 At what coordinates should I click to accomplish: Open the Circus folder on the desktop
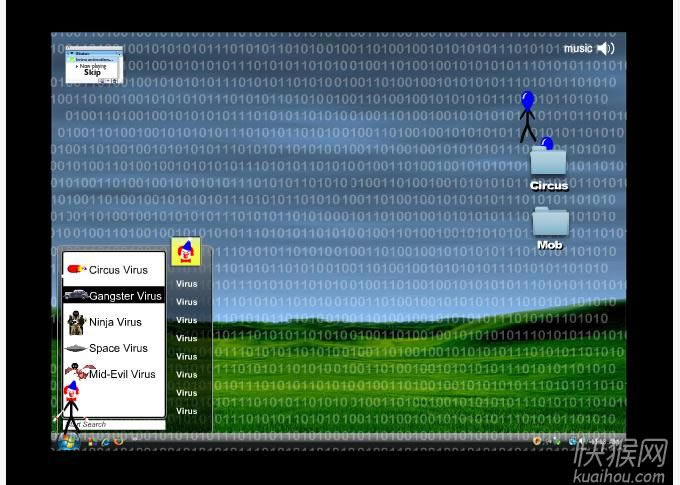[x=548, y=164]
